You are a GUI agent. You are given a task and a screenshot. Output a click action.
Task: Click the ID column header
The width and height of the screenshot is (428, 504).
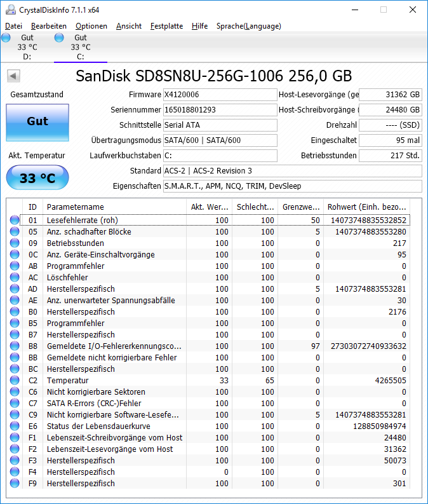(33, 207)
